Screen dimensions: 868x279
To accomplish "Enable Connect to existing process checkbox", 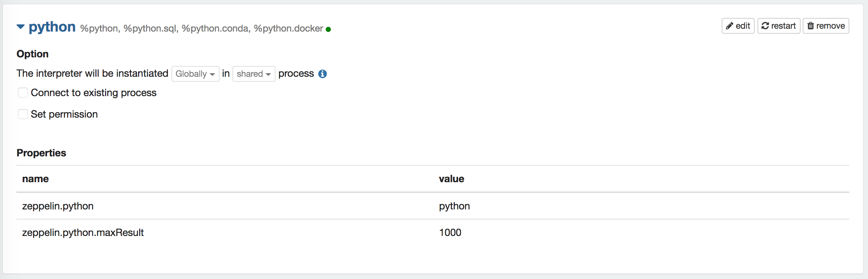I will click(23, 93).
